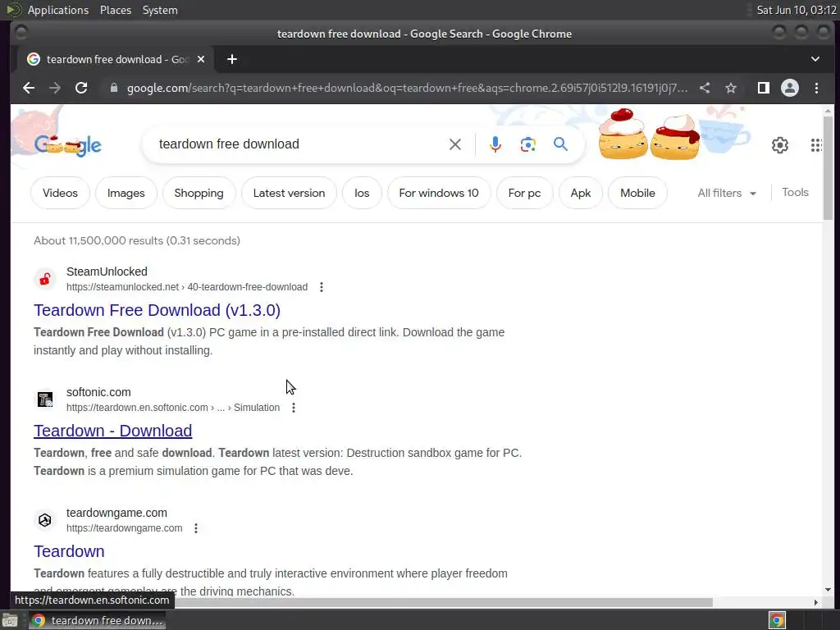
Task: Filter results by Videos
Action: pyautogui.click(x=60, y=193)
